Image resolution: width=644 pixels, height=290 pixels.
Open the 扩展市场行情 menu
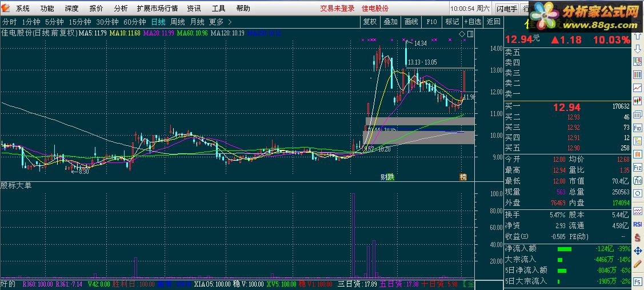157,8
